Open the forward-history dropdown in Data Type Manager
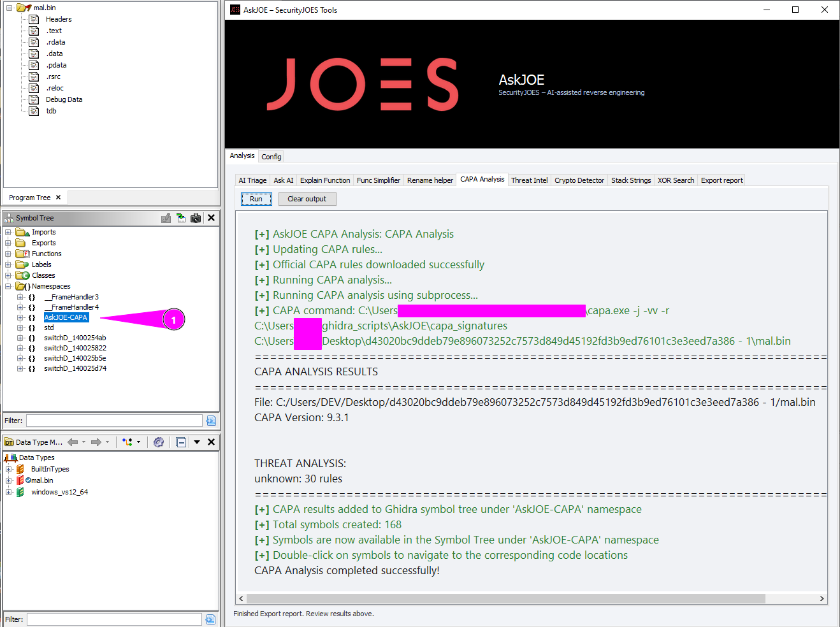Screen dimensions: 840x627 point(107,442)
